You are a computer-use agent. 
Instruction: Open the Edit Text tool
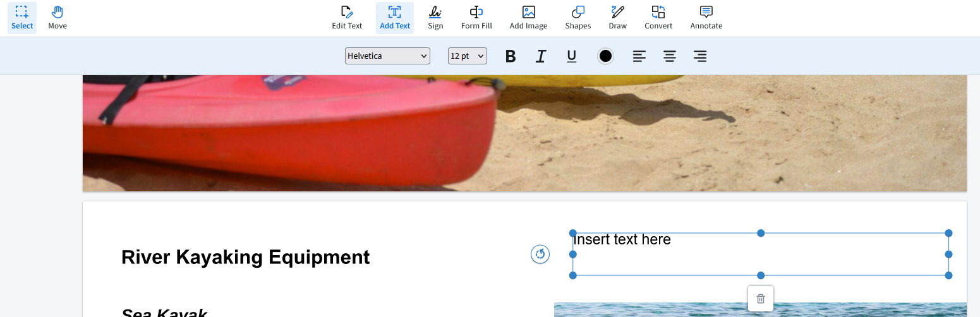click(347, 18)
